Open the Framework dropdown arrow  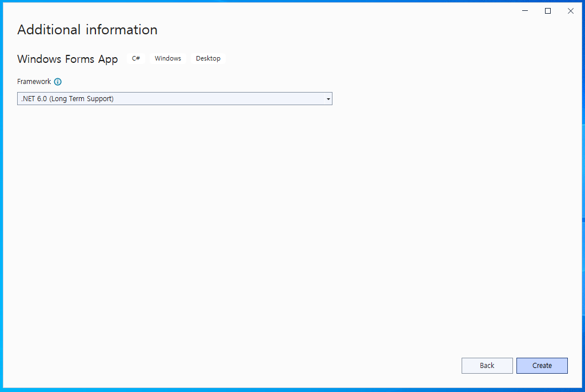pyautogui.click(x=328, y=99)
